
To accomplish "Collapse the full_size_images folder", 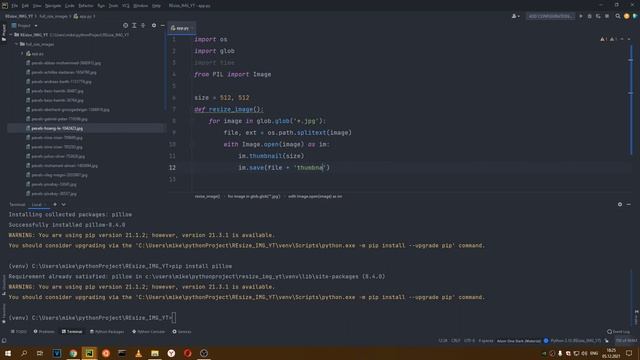I will point(17,44).
